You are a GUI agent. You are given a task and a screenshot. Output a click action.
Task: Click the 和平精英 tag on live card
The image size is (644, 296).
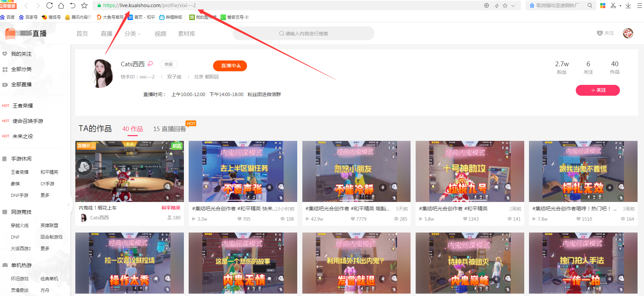(171, 208)
